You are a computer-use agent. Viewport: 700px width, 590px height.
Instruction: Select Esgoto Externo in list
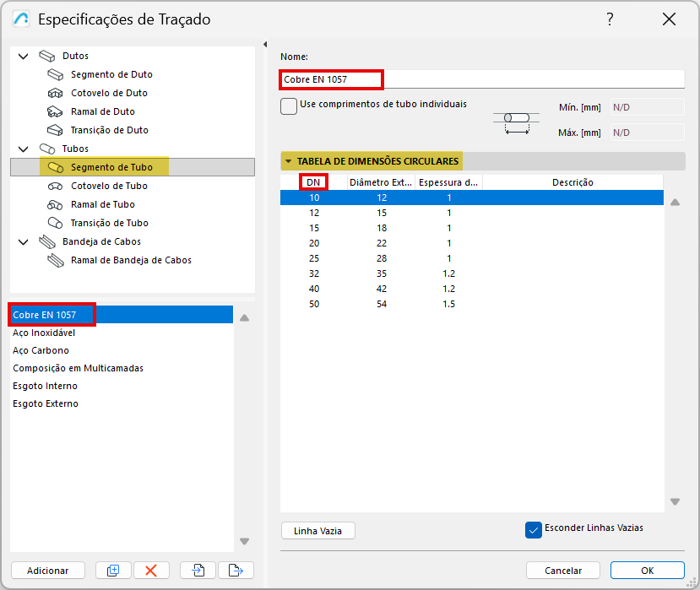tap(122, 404)
